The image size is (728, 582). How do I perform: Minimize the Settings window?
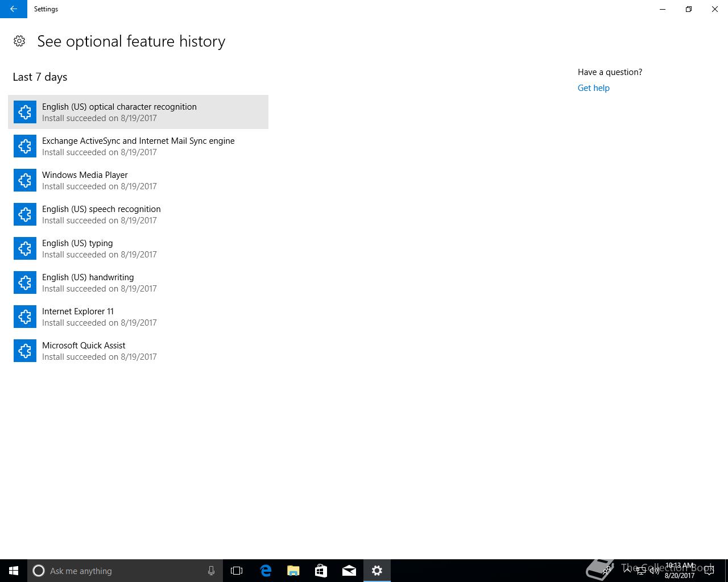pyautogui.click(x=663, y=9)
